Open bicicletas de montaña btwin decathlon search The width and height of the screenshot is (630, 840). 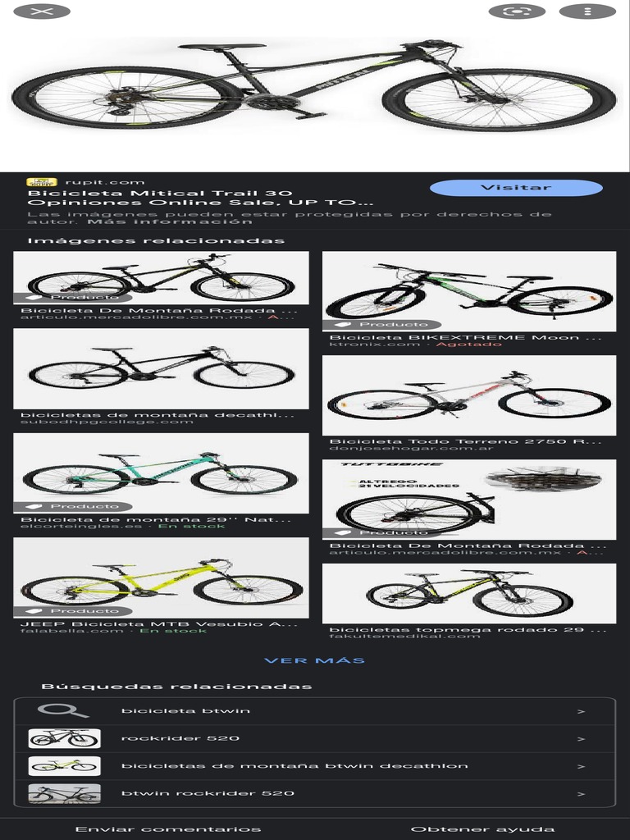click(314, 766)
